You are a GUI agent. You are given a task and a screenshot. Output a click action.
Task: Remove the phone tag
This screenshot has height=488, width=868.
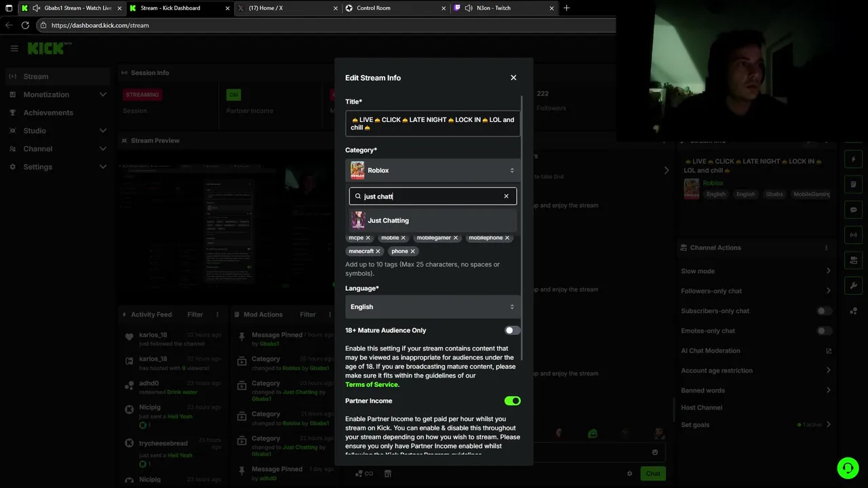click(x=412, y=251)
